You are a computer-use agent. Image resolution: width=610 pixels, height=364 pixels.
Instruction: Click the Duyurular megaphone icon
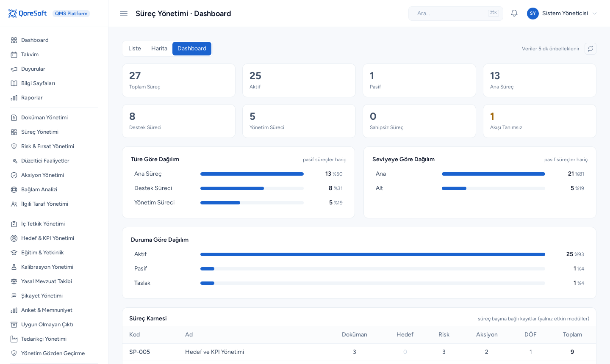(x=14, y=69)
